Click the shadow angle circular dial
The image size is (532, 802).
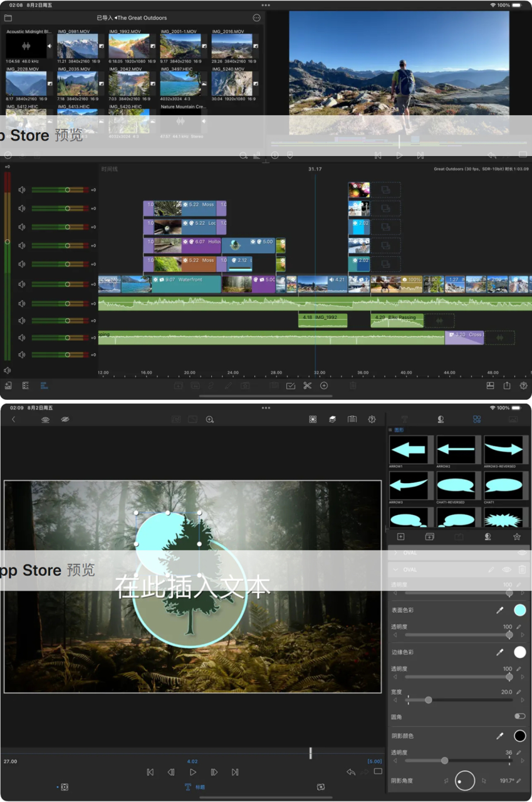465,781
